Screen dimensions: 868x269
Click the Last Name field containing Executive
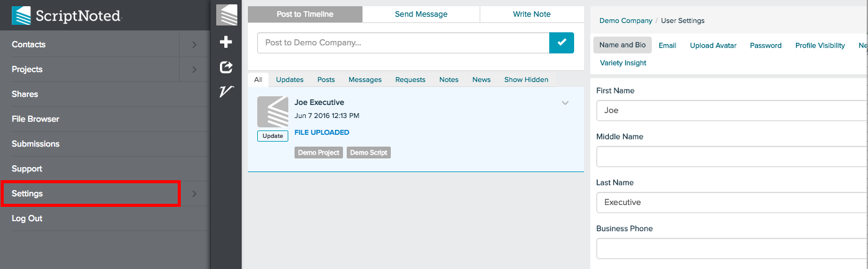click(732, 203)
